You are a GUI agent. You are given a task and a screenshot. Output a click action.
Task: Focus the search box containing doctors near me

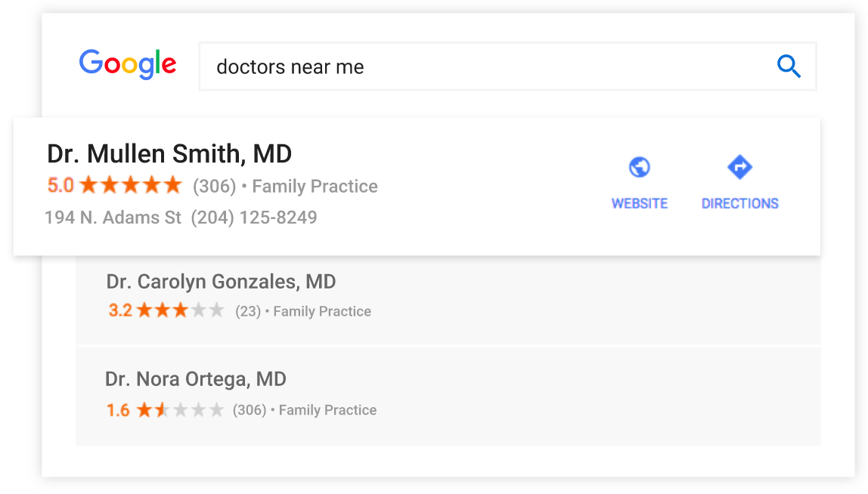pyautogui.click(x=507, y=66)
